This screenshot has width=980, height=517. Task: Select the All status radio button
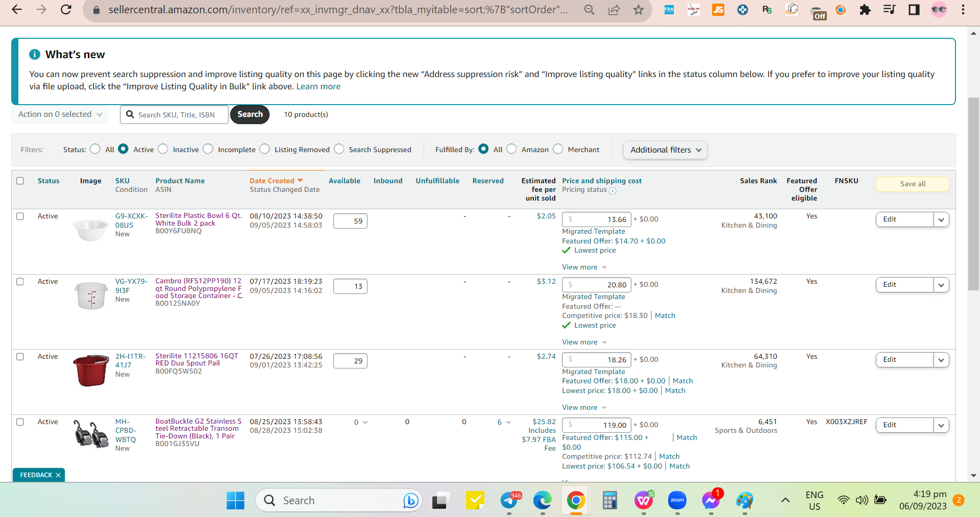click(x=95, y=149)
